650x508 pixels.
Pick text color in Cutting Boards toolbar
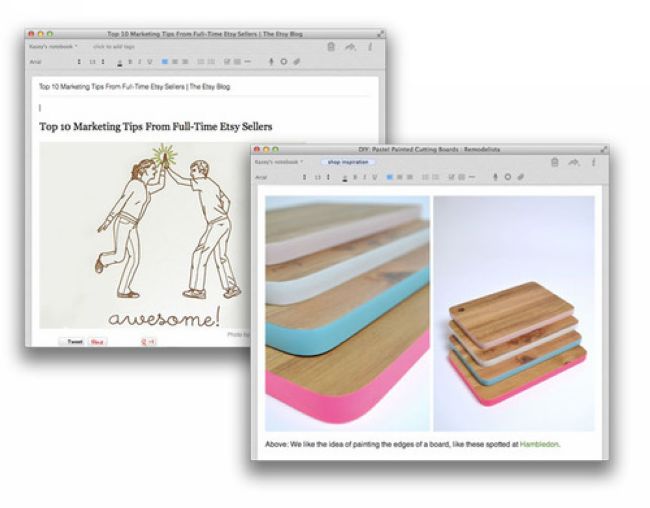[x=344, y=177]
